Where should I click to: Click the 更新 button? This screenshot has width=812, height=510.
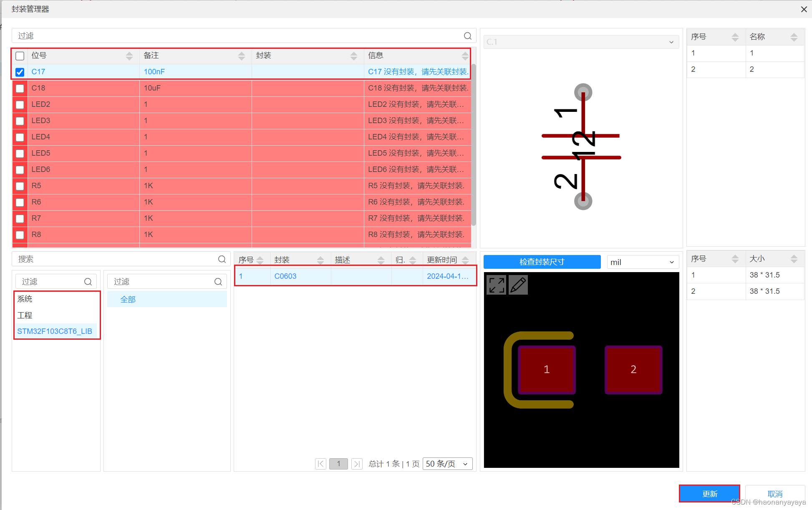[x=709, y=494]
